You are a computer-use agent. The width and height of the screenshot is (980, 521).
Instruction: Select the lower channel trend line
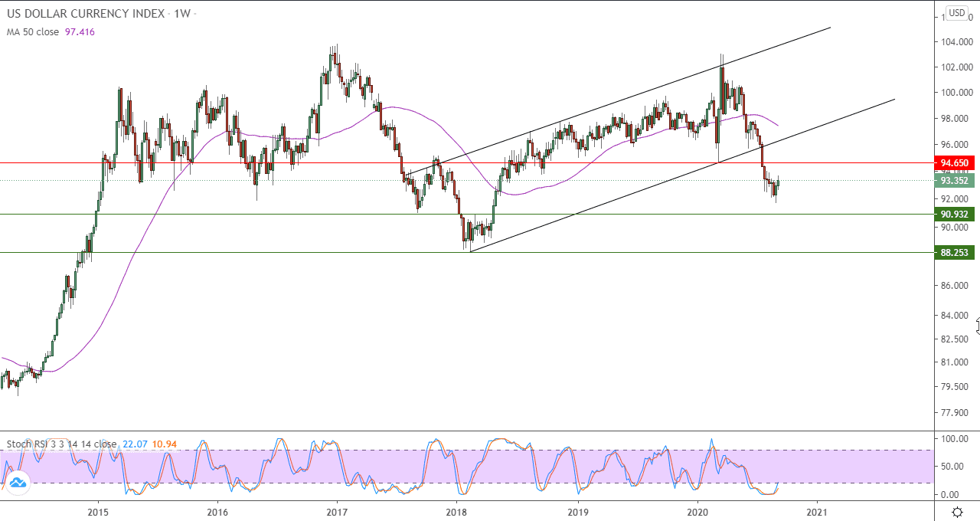682,175
